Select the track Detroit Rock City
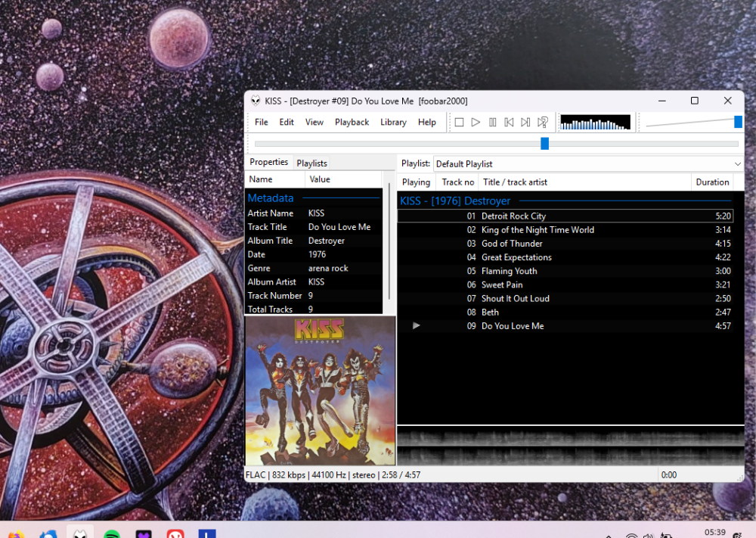 point(513,216)
